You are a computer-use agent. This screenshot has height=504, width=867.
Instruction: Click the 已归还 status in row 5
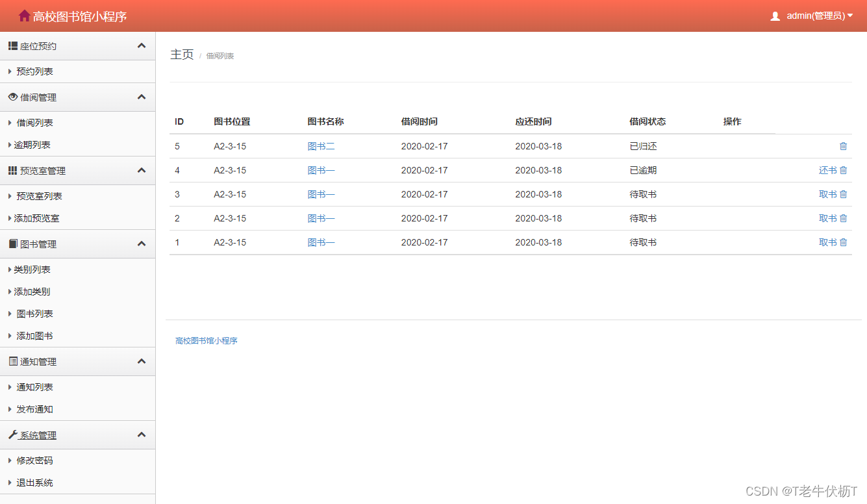pyautogui.click(x=643, y=146)
